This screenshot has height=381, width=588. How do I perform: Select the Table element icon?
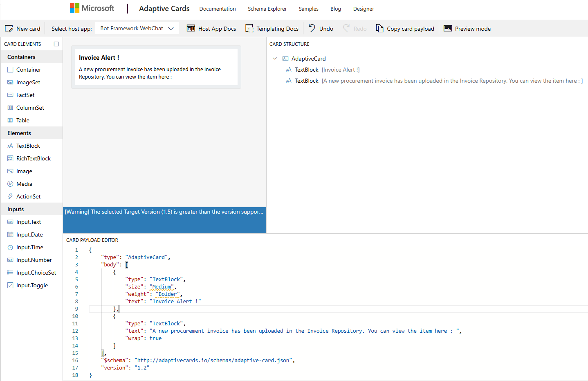click(x=10, y=120)
